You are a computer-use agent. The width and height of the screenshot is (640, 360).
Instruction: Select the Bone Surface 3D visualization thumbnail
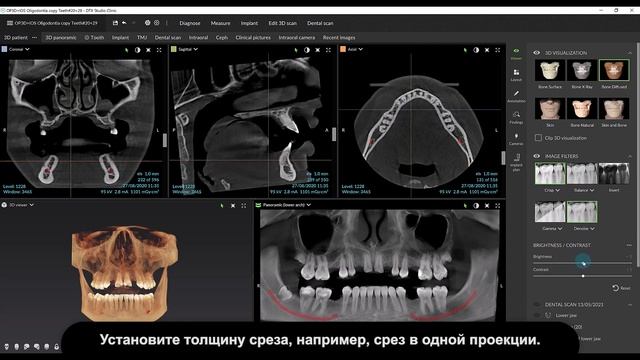(x=550, y=70)
